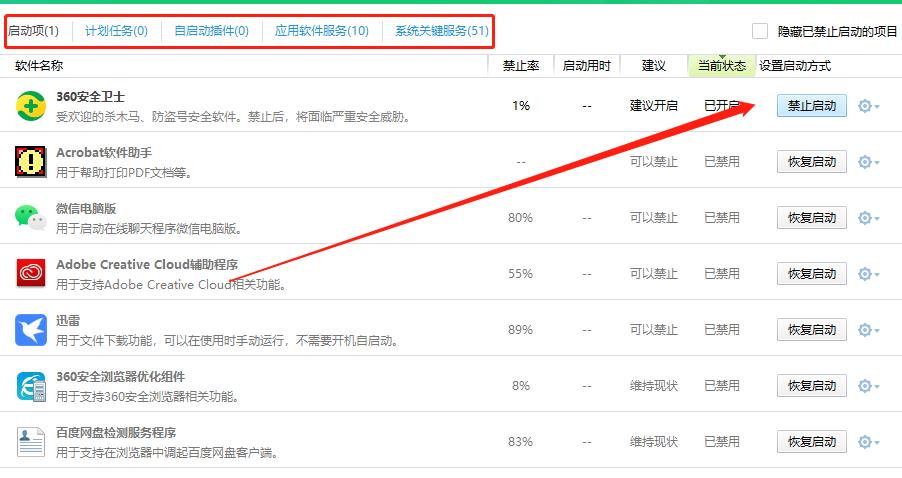Image resolution: width=902 pixels, height=478 pixels.
Task: Restore startup for 微信电脑版
Action: (x=812, y=218)
